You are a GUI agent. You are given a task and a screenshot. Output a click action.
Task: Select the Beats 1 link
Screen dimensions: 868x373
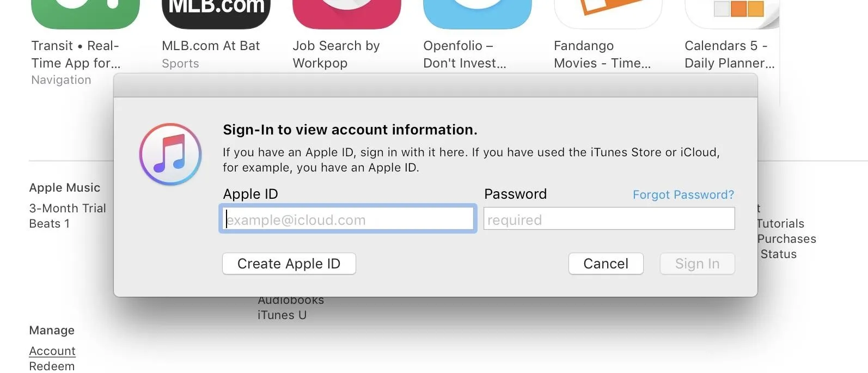click(49, 224)
